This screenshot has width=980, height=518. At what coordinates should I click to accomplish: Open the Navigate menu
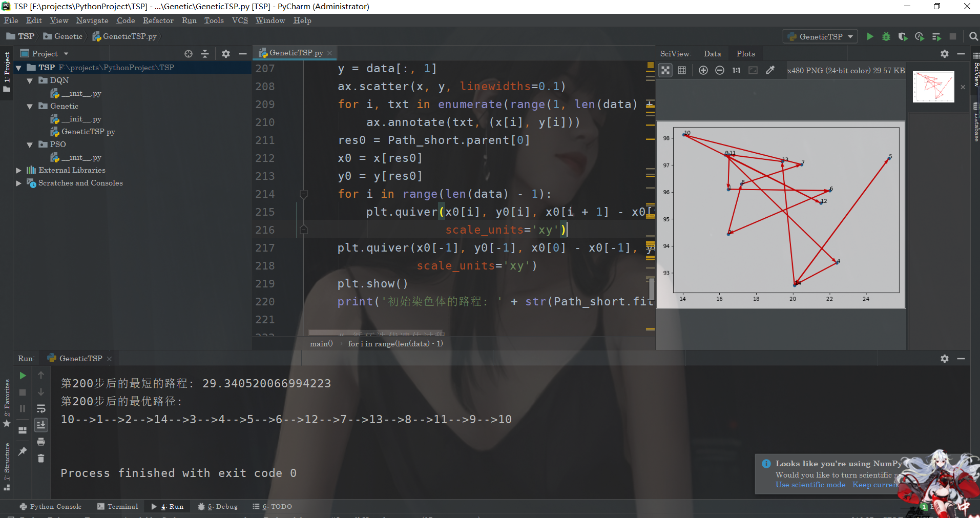(x=92, y=20)
